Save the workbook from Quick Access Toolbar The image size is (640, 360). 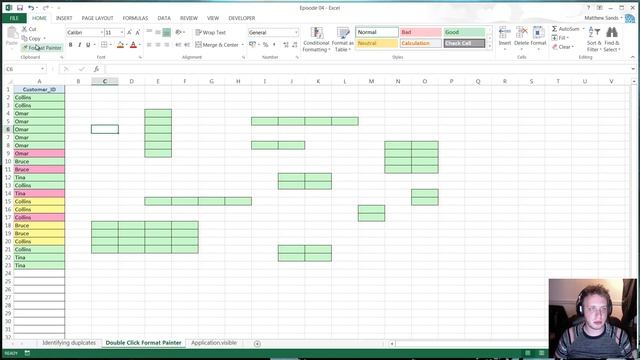tap(20, 8)
